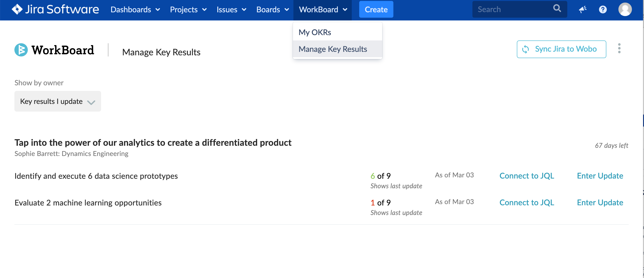Screen dimensions: 644x278
Task: Open the feedback megaphone icon
Action: (583, 10)
